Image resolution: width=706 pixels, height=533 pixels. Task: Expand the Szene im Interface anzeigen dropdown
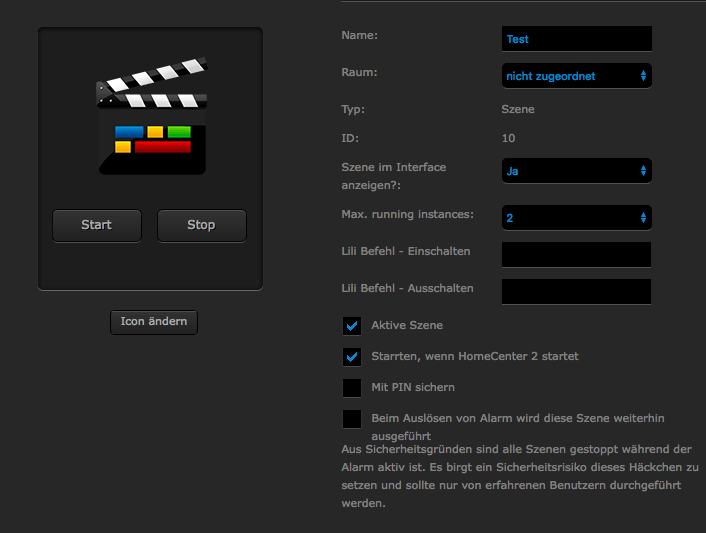click(576, 171)
